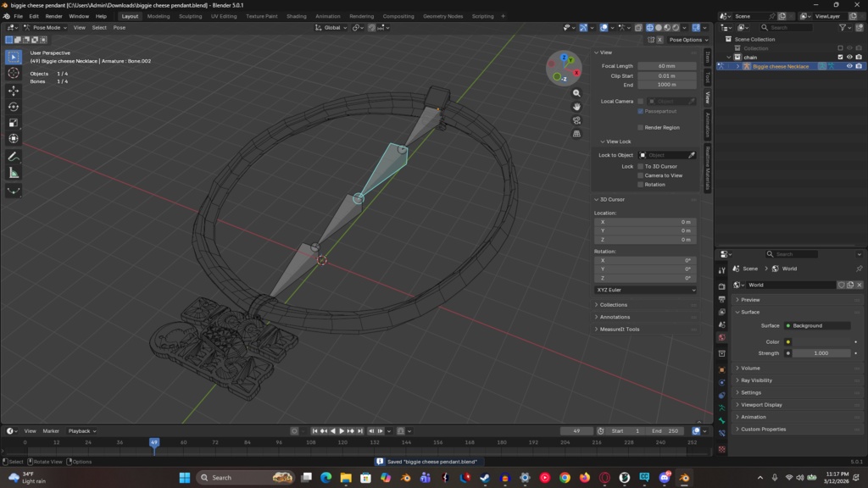
Task: Open the Pose Options popover
Action: click(x=687, y=40)
